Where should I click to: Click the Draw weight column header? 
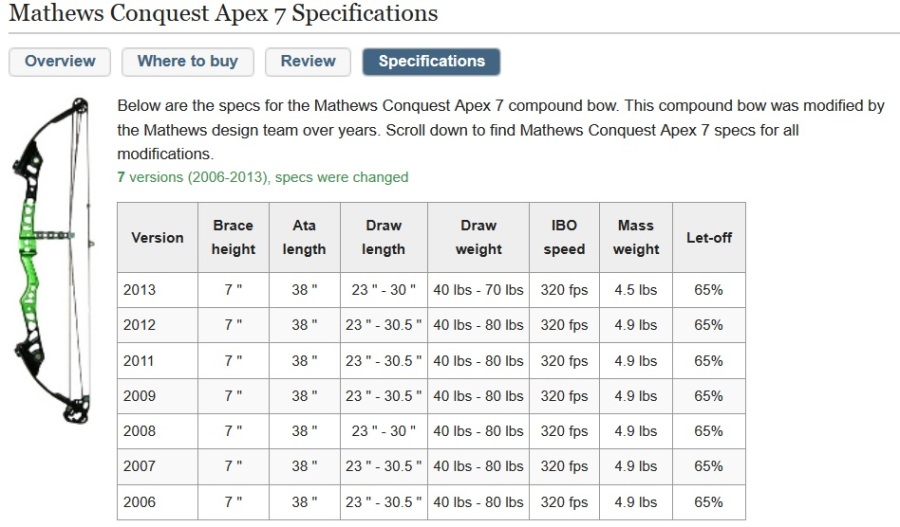(x=478, y=238)
